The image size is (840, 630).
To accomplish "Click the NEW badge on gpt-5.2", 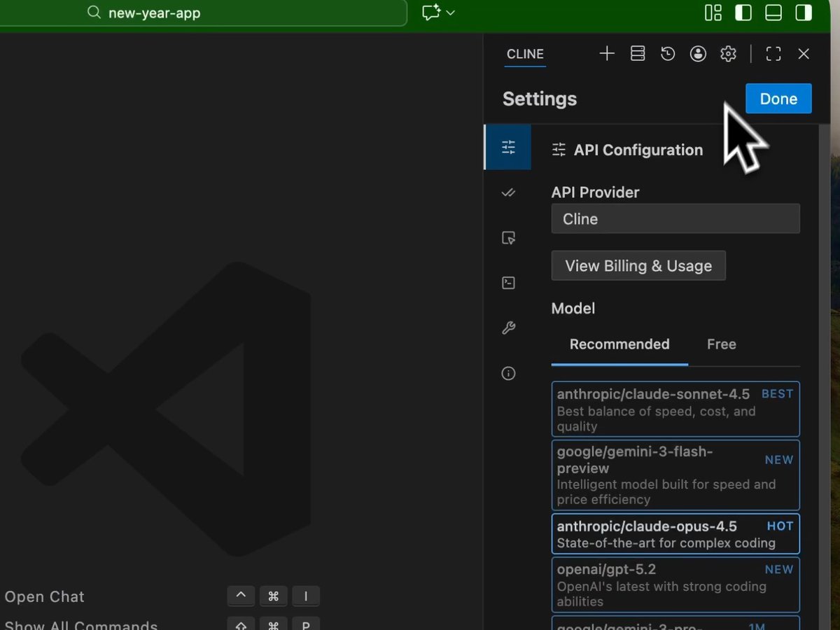I will pos(779,570).
